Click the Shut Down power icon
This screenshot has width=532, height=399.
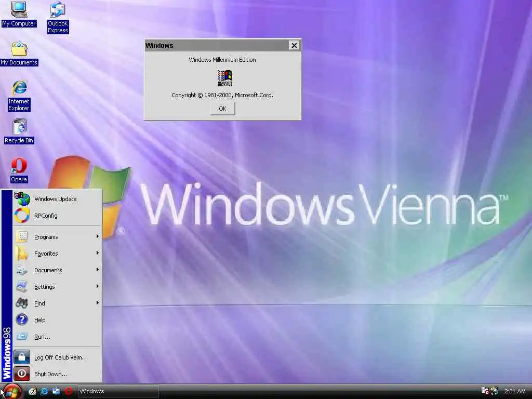(22, 374)
